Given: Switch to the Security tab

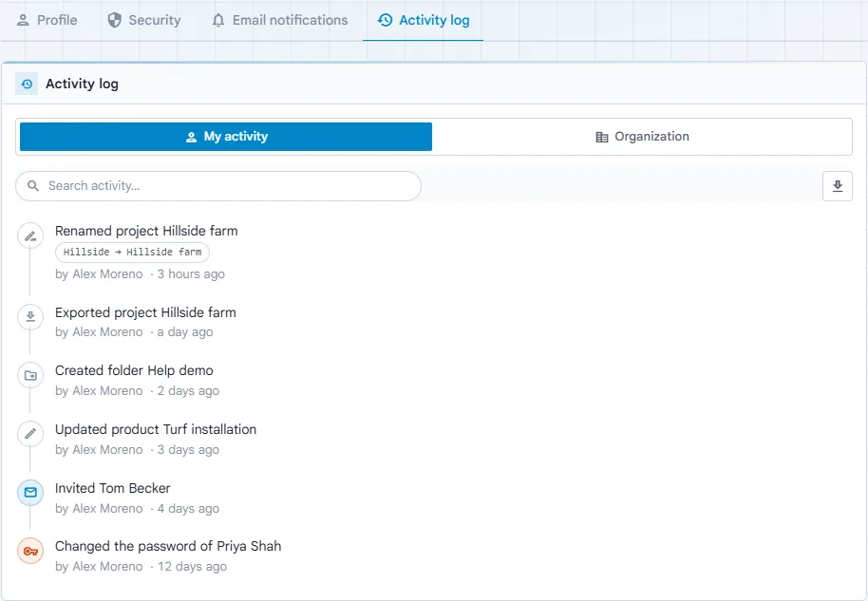Looking at the screenshot, I should 144,21.
